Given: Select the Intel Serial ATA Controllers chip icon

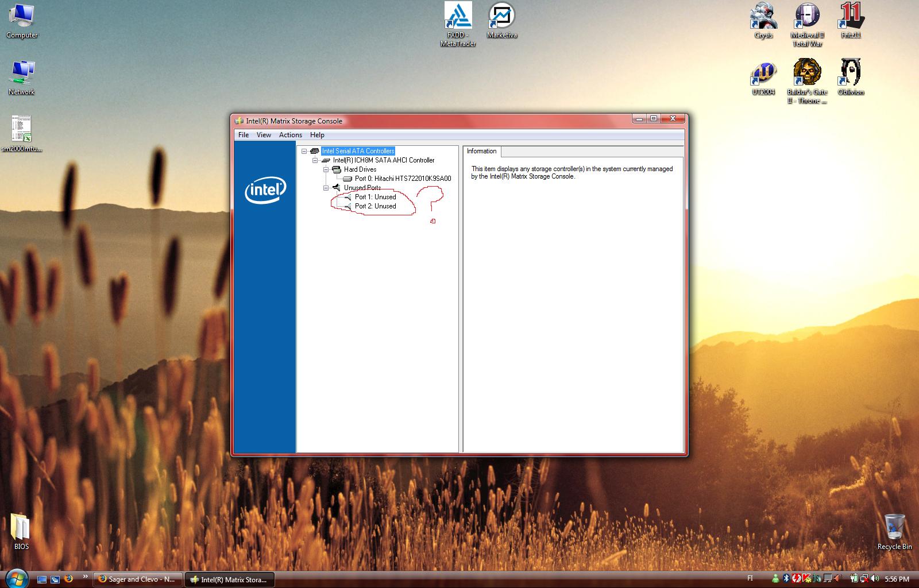Looking at the screenshot, I should tap(315, 151).
